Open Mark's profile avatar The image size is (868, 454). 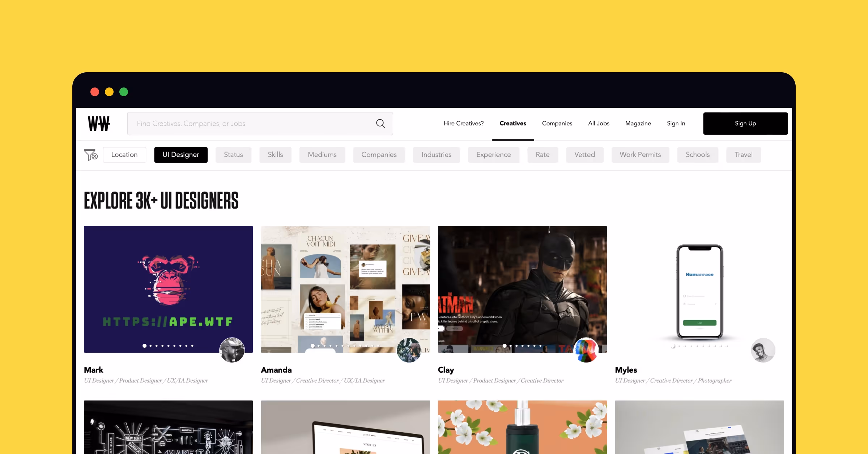(232, 350)
